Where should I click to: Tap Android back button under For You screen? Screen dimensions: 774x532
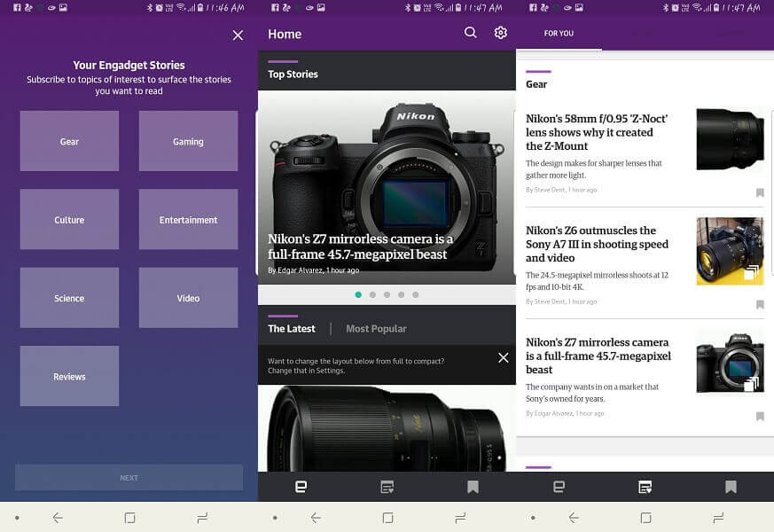574,518
